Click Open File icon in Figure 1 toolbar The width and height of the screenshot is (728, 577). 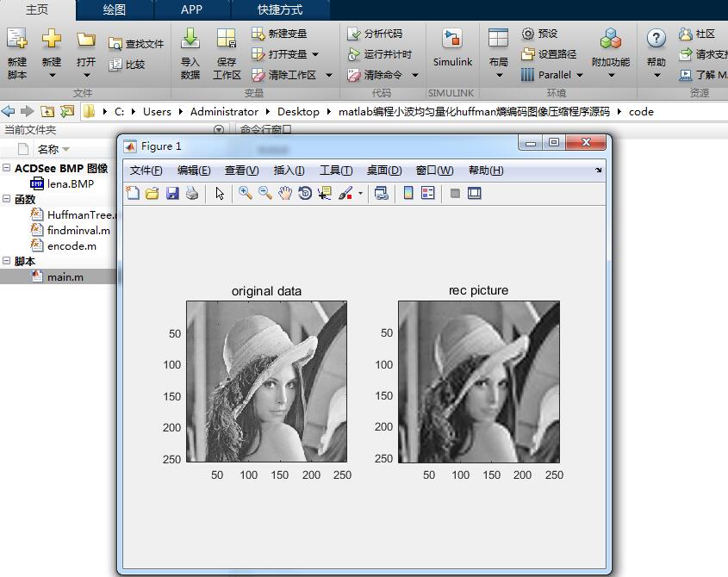(152, 193)
